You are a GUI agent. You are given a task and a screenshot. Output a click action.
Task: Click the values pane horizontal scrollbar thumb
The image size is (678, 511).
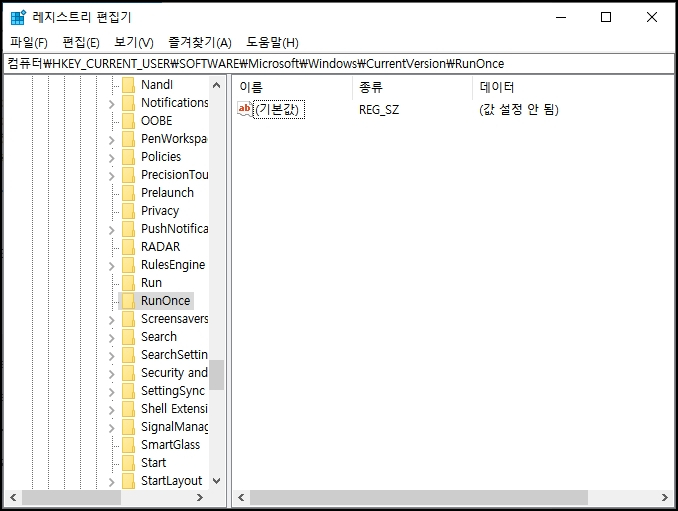tap(419, 498)
